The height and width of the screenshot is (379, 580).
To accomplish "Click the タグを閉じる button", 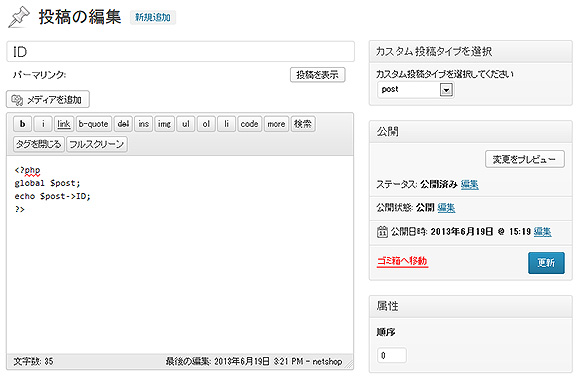I will [39, 144].
